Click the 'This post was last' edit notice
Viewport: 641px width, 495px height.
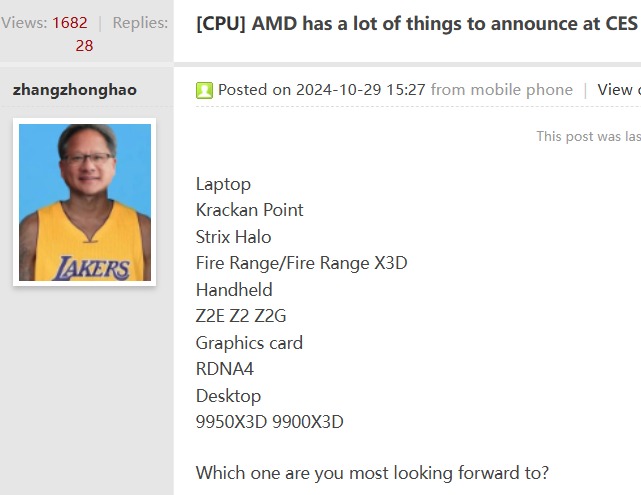[589, 136]
